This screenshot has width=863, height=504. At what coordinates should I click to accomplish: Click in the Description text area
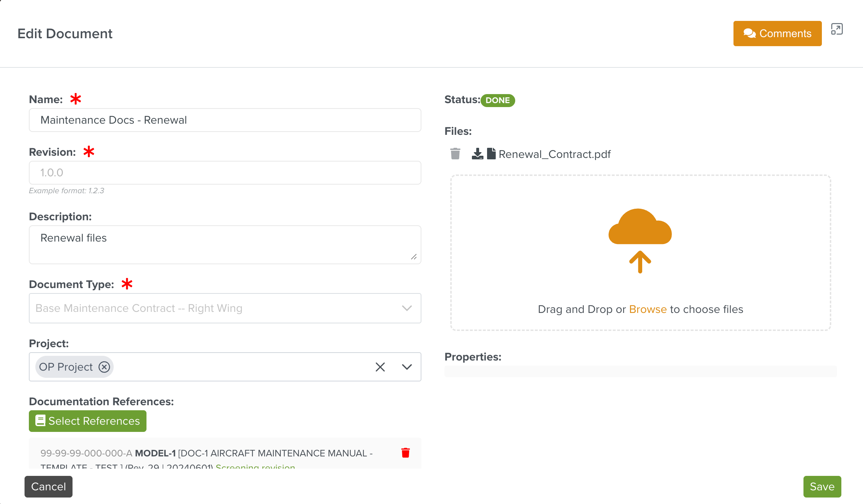click(225, 245)
